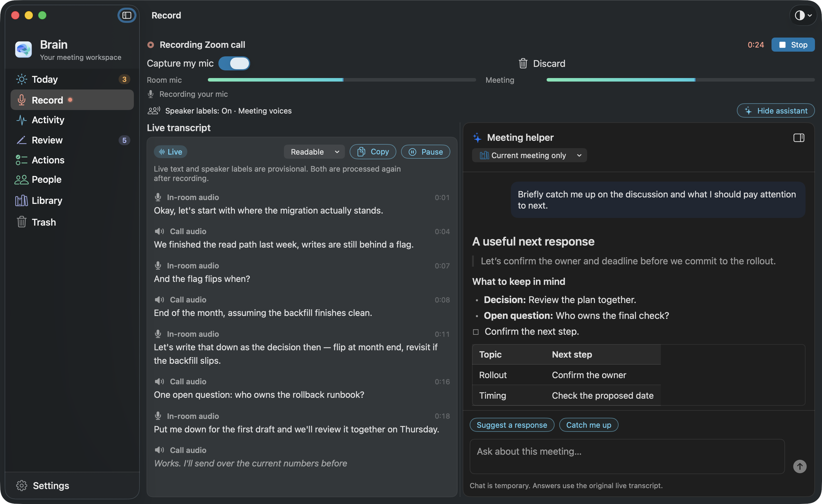Image resolution: width=822 pixels, height=504 pixels.
Task: Click the Recording your mic microphone icon
Action: coord(150,94)
